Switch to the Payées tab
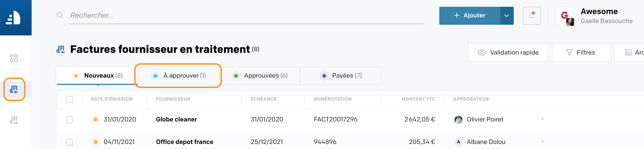The width and height of the screenshot is (644, 149). [341, 76]
